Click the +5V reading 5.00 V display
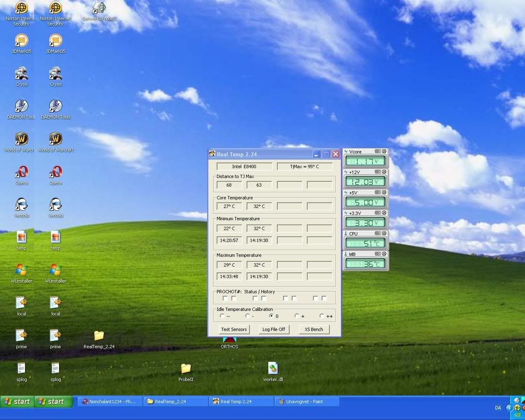Image resolution: width=525 pixels, height=420 pixels. (x=365, y=202)
